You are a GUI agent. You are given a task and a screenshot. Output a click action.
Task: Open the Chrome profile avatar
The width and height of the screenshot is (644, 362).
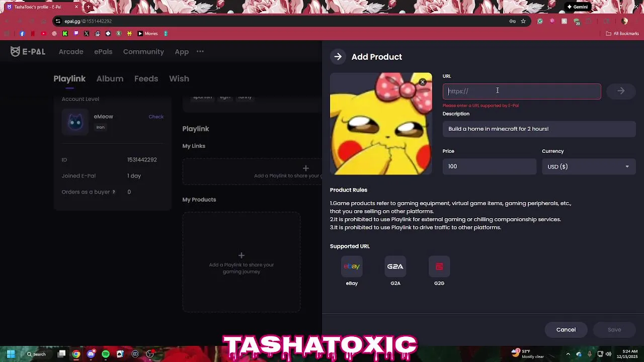624,21
